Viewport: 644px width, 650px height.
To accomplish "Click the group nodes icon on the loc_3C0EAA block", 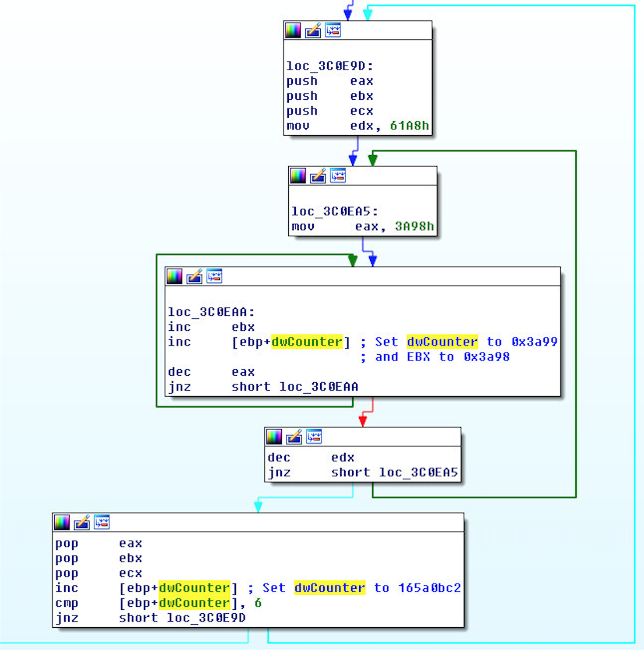I will pos(214,276).
